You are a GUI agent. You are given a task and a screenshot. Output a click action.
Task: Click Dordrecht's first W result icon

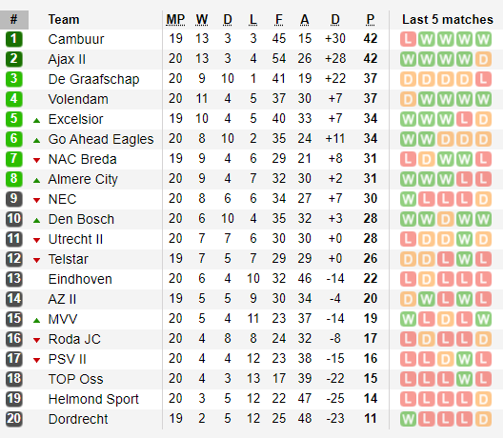(x=408, y=419)
